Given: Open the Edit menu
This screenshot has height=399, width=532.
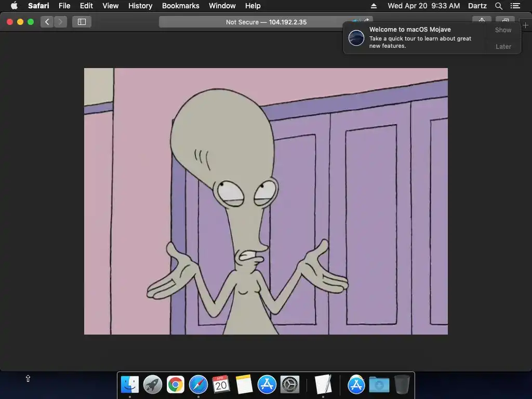Looking at the screenshot, I should [x=86, y=6].
